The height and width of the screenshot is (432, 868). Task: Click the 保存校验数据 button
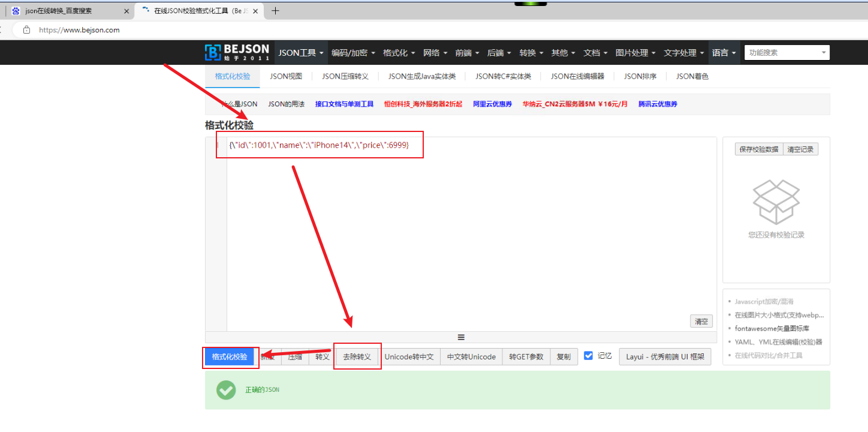click(759, 149)
